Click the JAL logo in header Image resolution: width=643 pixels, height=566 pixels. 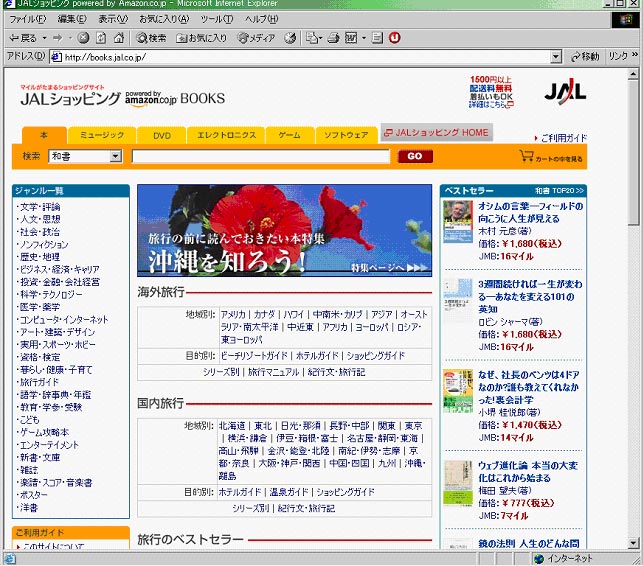click(x=565, y=92)
